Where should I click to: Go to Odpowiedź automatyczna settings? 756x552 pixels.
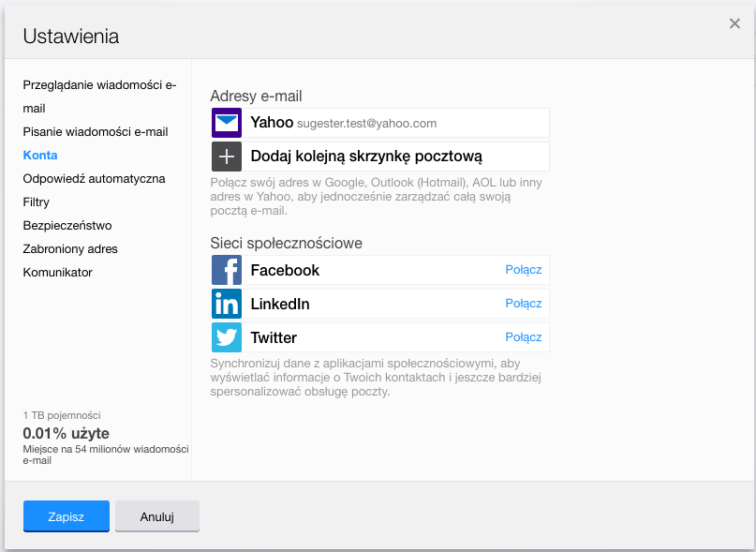point(94,178)
